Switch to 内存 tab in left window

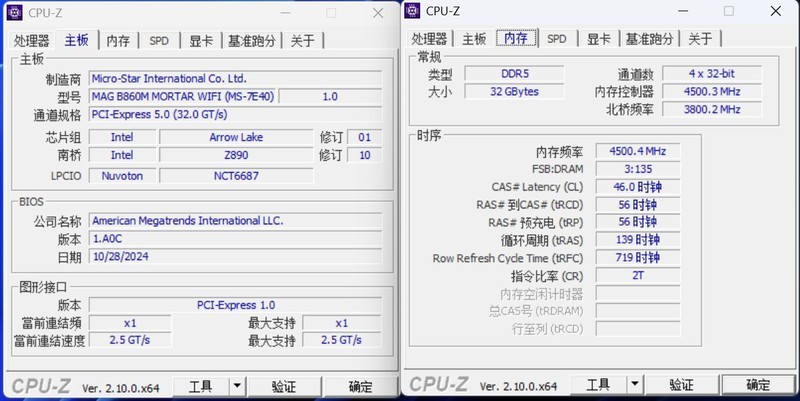pyautogui.click(x=118, y=41)
